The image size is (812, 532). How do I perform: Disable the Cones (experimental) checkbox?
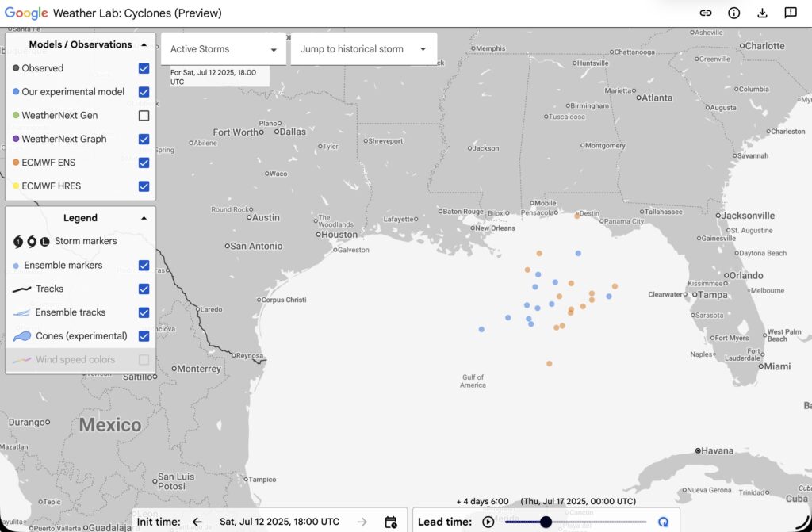click(144, 336)
